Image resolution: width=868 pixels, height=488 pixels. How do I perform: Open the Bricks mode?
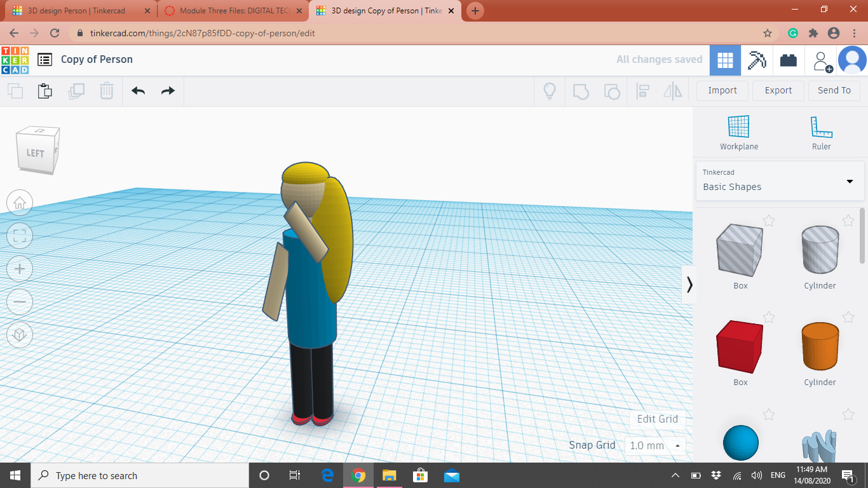point(789,60)
